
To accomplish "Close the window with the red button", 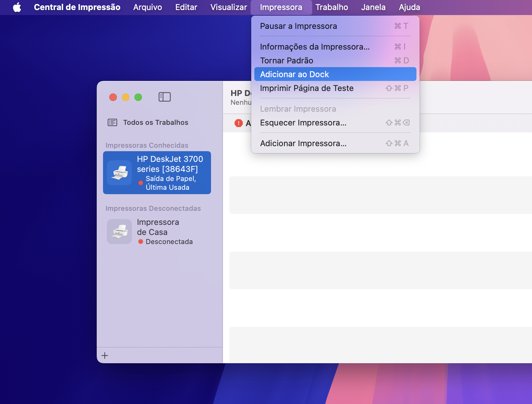I will [113, 97].
